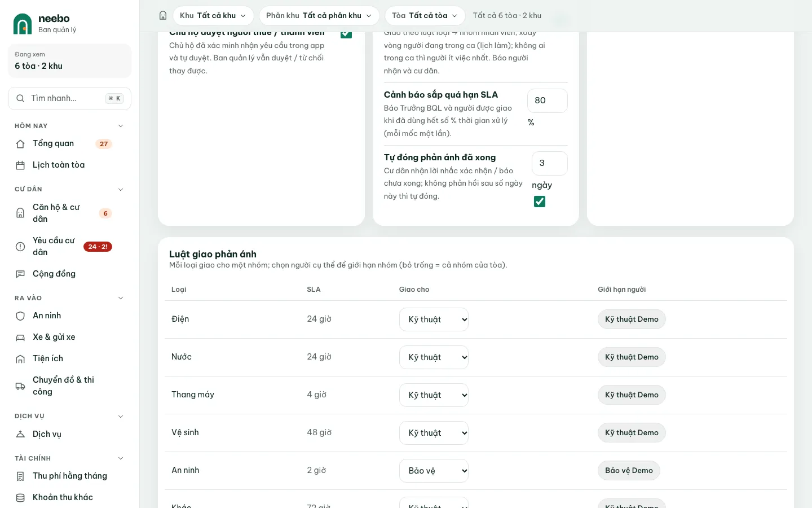Toggle Chủ hộ duyệt người thuê checkbox
Viewport: 812px width, 508px height.
[x=346, y=33]
